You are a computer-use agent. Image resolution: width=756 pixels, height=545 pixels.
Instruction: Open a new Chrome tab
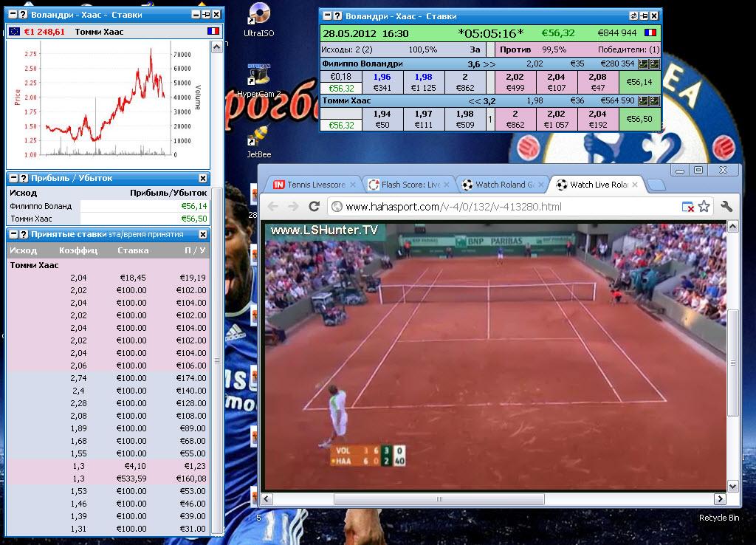point(656,185)
